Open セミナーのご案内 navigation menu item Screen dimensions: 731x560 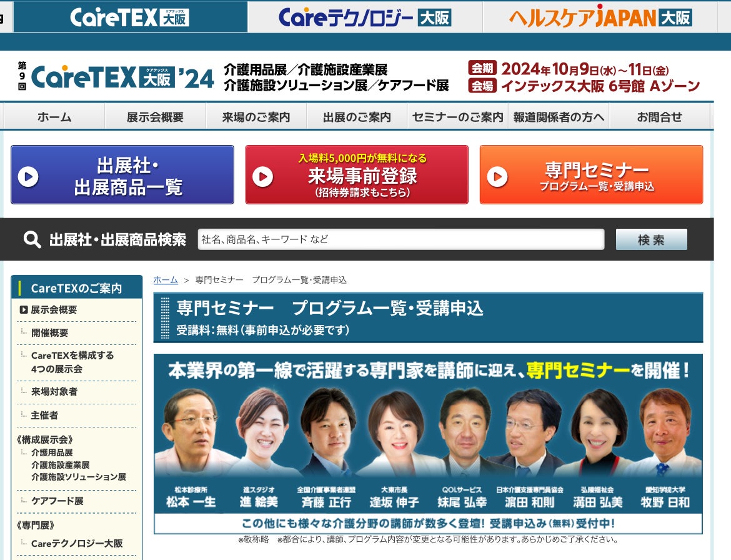[x=457, y=117]
